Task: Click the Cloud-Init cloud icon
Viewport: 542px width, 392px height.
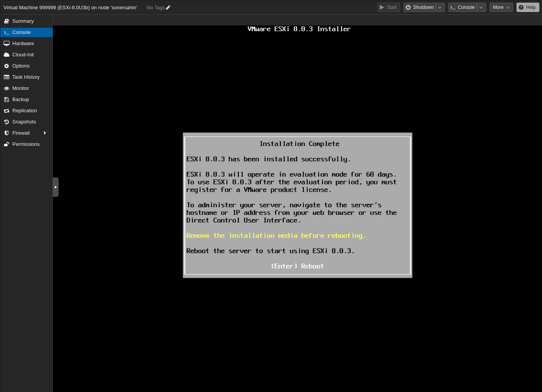Action: pyautogui.click(x=7, y=54)
